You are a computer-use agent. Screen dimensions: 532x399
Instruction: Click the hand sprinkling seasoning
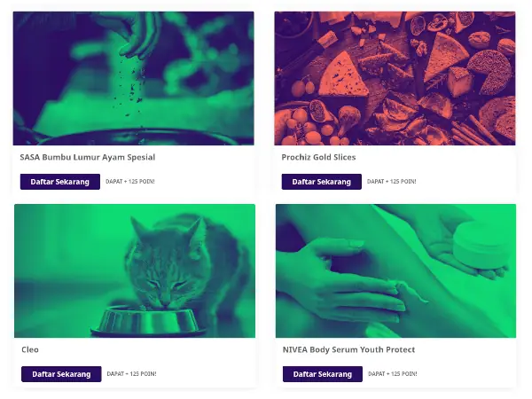click(137, 33)
